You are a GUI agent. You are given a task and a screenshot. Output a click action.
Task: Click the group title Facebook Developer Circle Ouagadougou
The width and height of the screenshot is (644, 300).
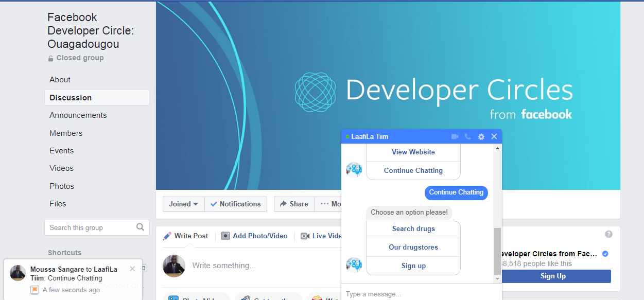coord(91,31)
